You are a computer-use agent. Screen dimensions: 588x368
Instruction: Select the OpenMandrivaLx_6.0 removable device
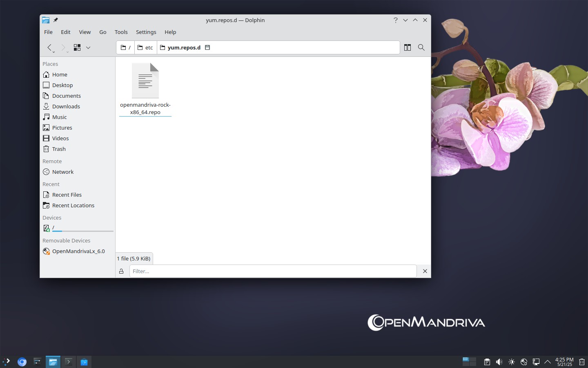[x=77, y=251]
